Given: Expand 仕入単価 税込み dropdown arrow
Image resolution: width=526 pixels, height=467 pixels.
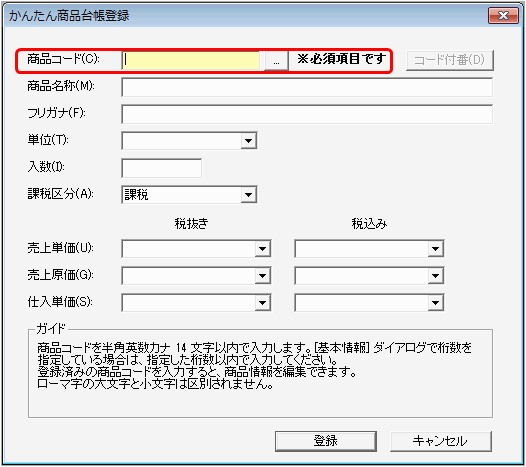Looking at the screenshot, I should (435, 303).
